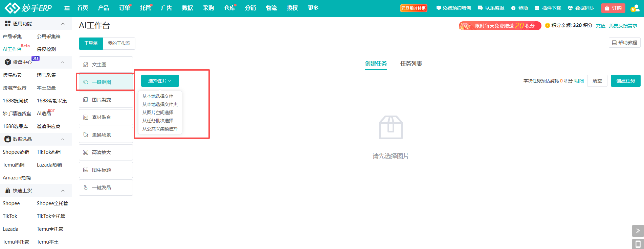Open the 素材贴合 tool
The image size is (644, 249).
(x=106, y=117)
